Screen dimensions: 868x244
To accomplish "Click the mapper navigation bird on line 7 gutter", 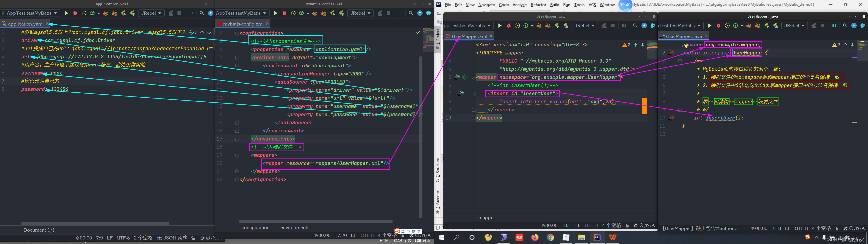I will point(460,93).
